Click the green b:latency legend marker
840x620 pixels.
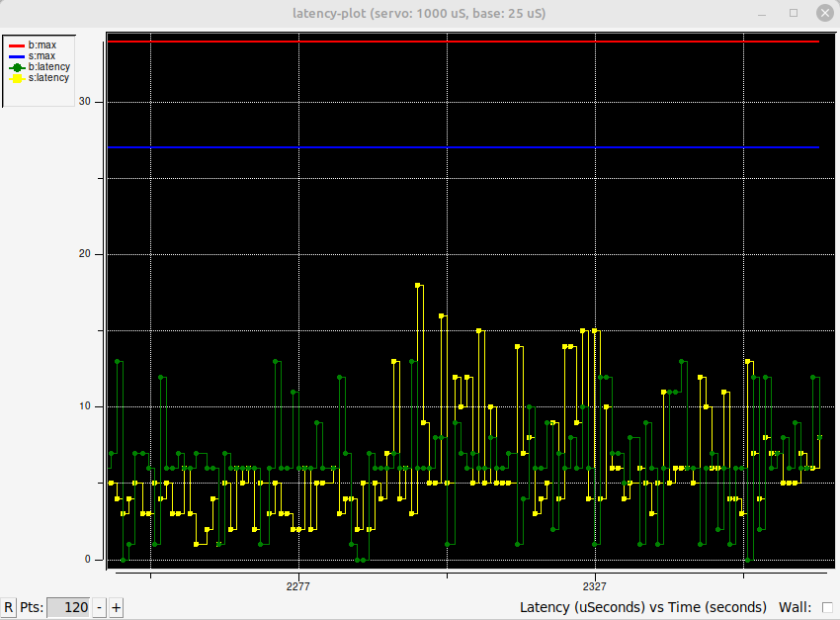pos(17,67)
